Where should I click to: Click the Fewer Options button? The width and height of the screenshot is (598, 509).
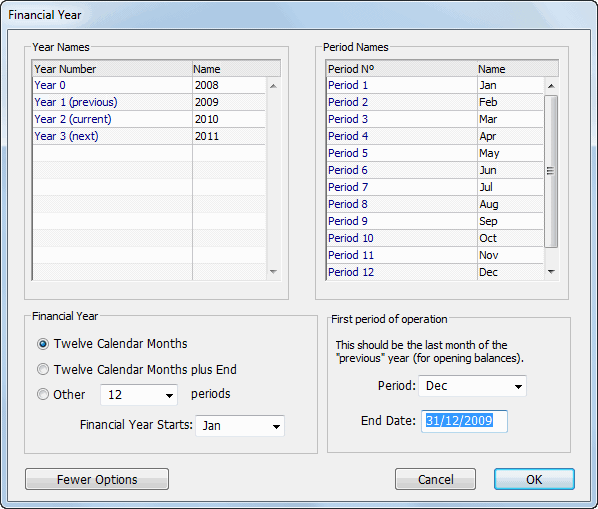[x=97, y=479]
